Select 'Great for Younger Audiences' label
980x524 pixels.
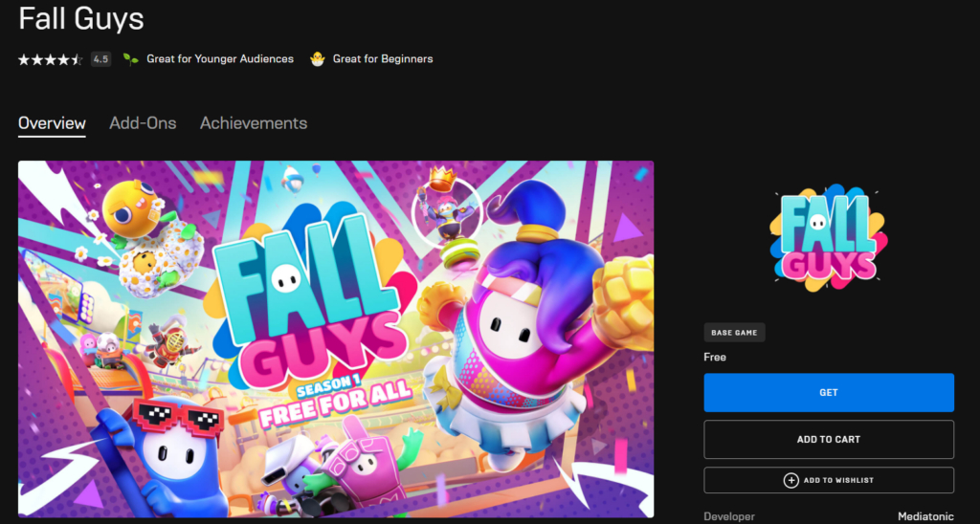(x=220, y=58)
